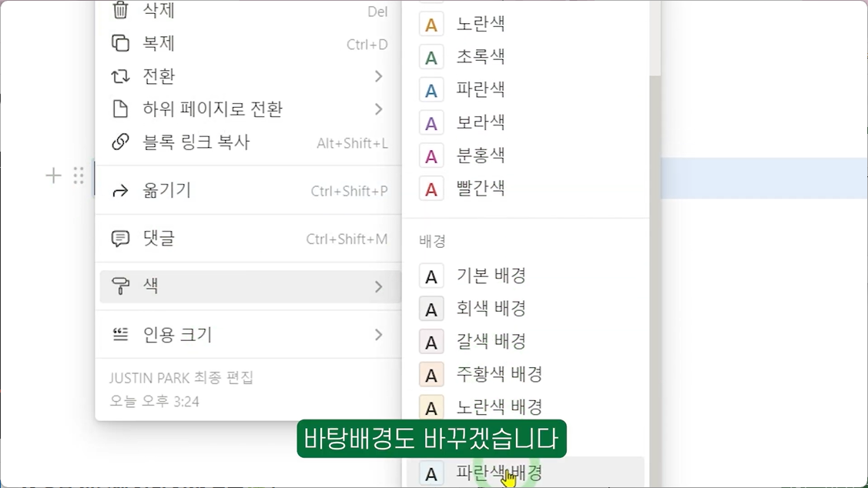Apply the 노란색 배경 background swatch
The width and height of the screenshot is (868, 488).
pyautogui.click(x=431, y=408)
